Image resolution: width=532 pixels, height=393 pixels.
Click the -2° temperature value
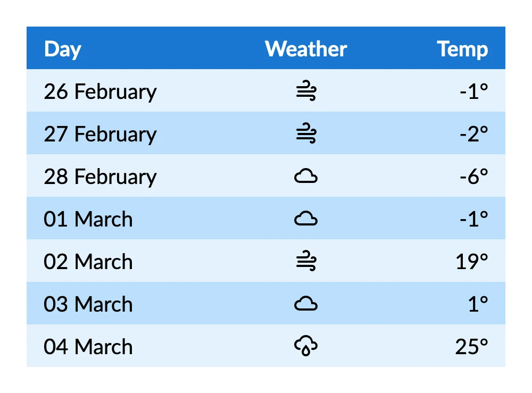[473, 134]
